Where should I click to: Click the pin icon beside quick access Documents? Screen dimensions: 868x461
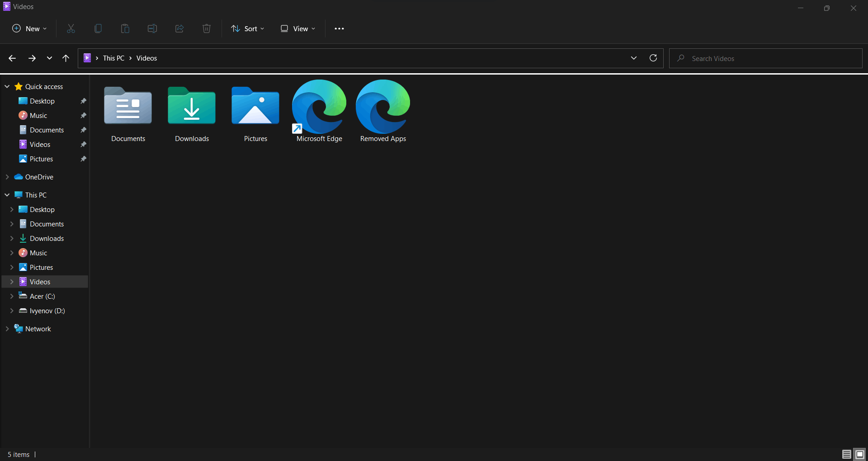point(83,130)
